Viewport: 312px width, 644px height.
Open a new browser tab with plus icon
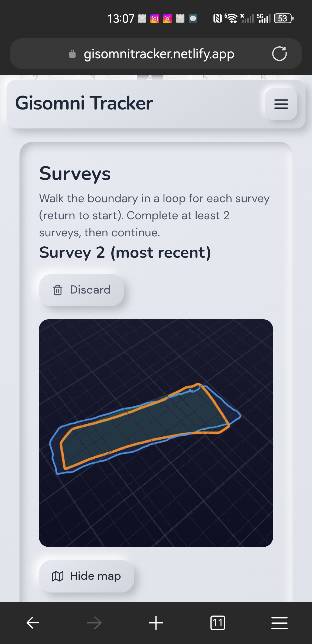point(156,622)
